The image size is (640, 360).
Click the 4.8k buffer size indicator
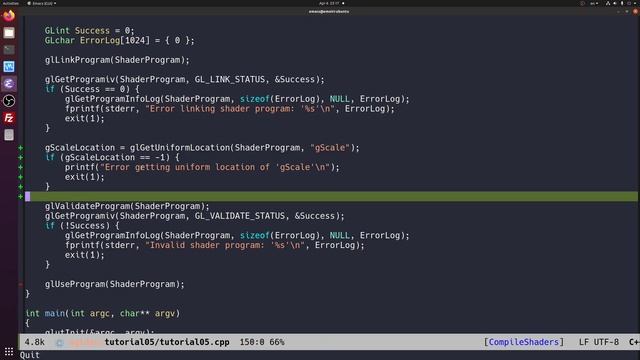pyautogui.click(x=35, y=342)
